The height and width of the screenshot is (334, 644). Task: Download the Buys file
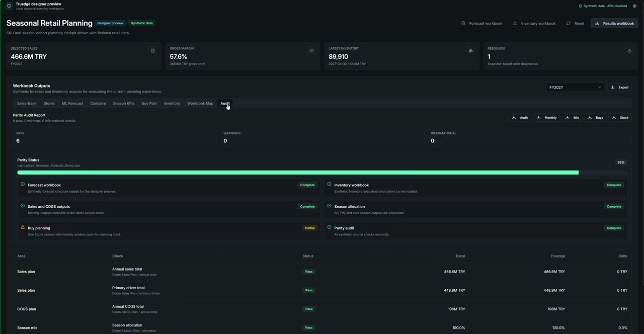595,118
